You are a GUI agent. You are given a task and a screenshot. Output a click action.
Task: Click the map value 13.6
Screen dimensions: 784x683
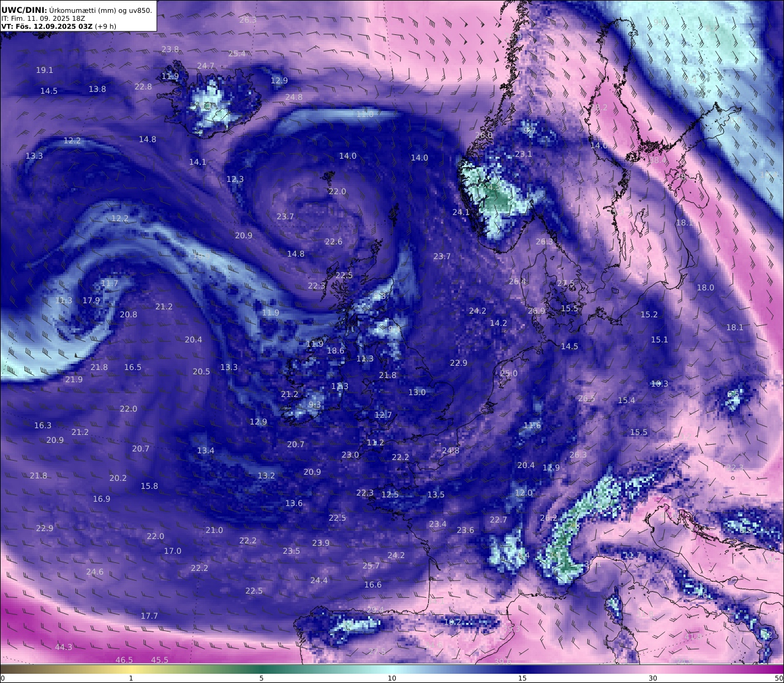tap(293, 504)
